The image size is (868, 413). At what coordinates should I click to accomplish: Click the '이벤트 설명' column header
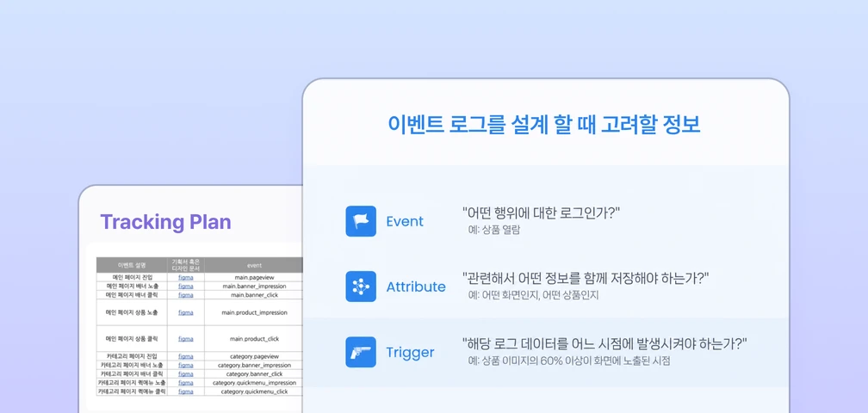(x=132, y=265)
